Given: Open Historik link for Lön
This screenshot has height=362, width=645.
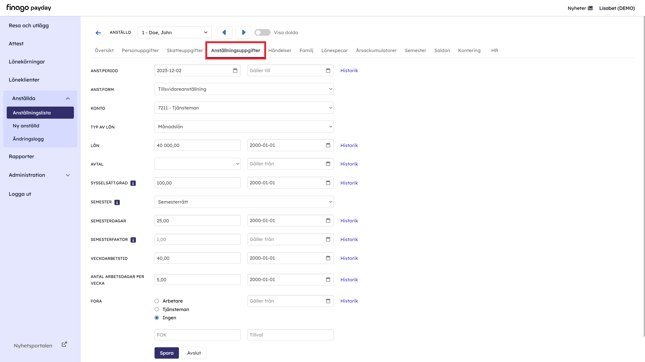Looking at the screenshot, I should [x=349, y=145].
